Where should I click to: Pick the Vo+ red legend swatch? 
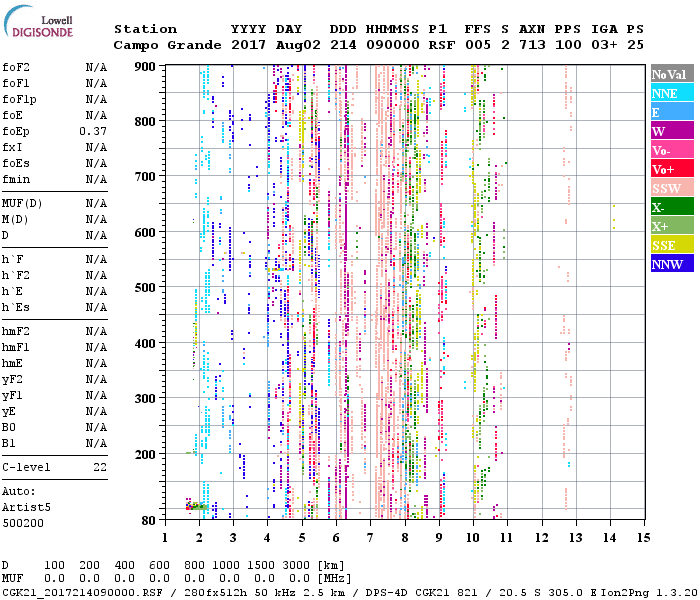click(671, 169)
